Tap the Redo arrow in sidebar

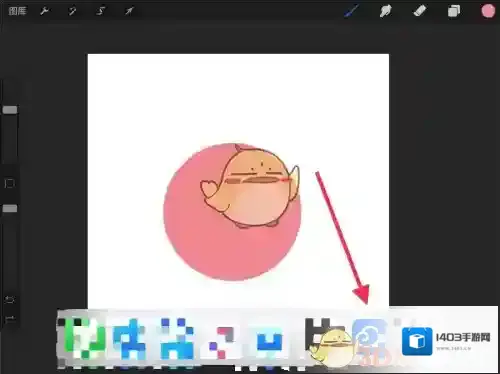10,319
